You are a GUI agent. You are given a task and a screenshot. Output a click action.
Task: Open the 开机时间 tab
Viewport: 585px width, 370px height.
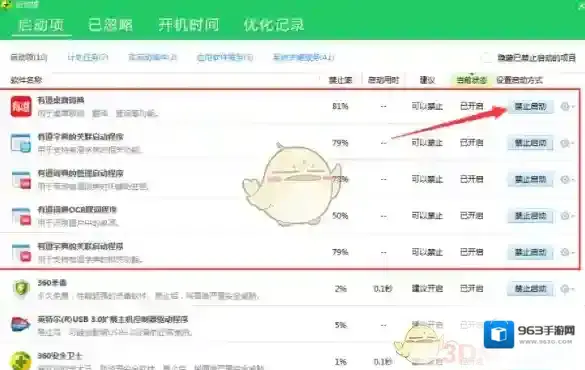click(188, 25)
